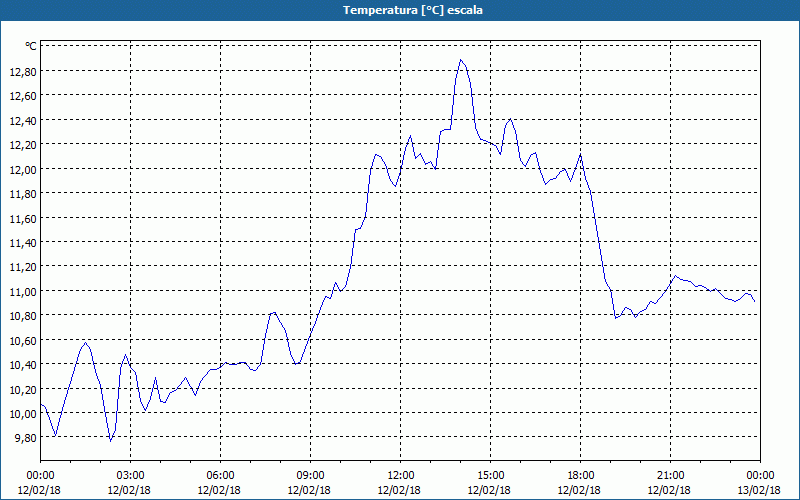The width and height of the screenshot is (800, 500).
Task: Click the 18:00 time axis label
Action: (580, 476)
